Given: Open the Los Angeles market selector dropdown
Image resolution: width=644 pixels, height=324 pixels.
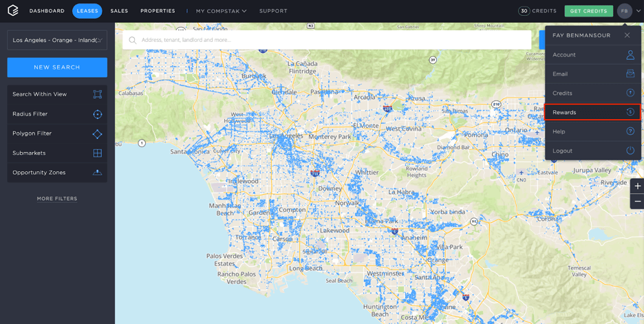Looking at the screenshot, I should [x=57, y=40].
